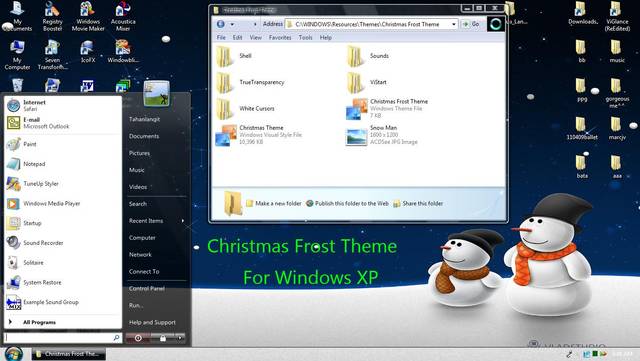Open Connect To from Start menu

[x=144, y=272]
